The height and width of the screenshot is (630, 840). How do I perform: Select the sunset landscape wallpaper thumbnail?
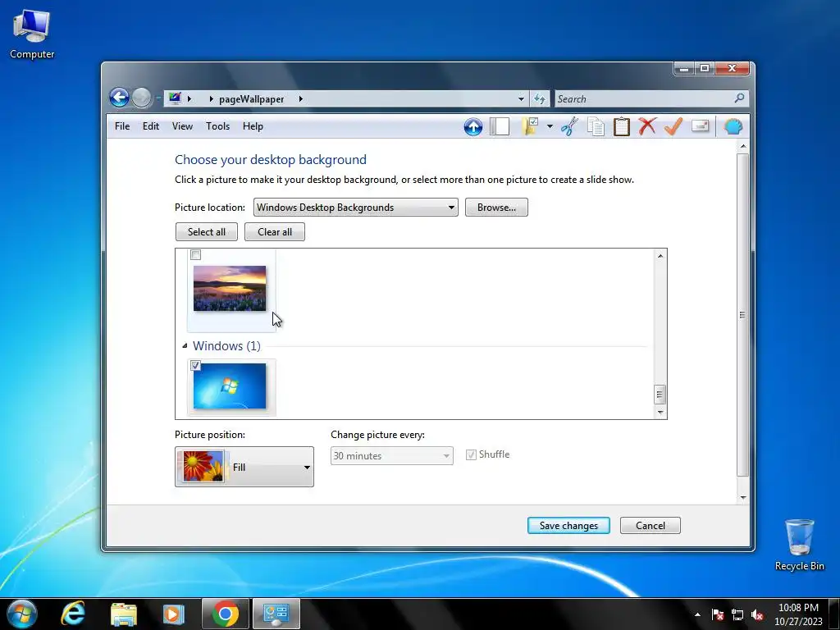pyautogui.click(x=230, y=288)
